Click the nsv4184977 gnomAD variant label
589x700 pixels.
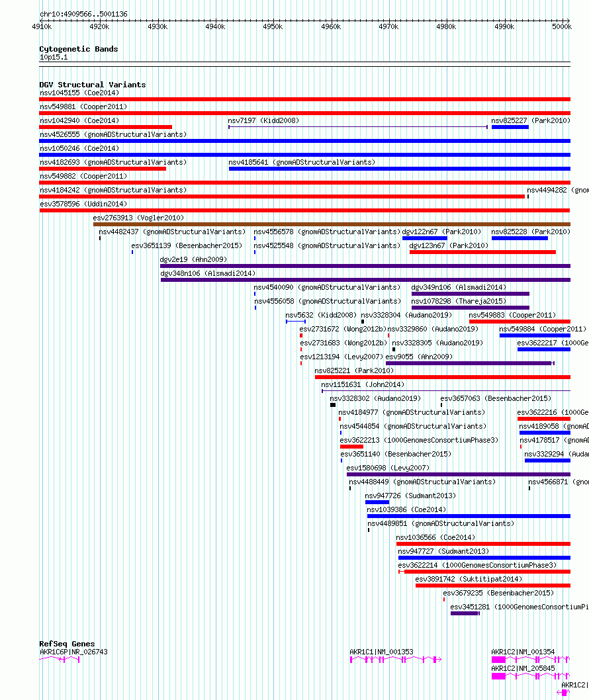pyautogui.click(x=411, y=412)
